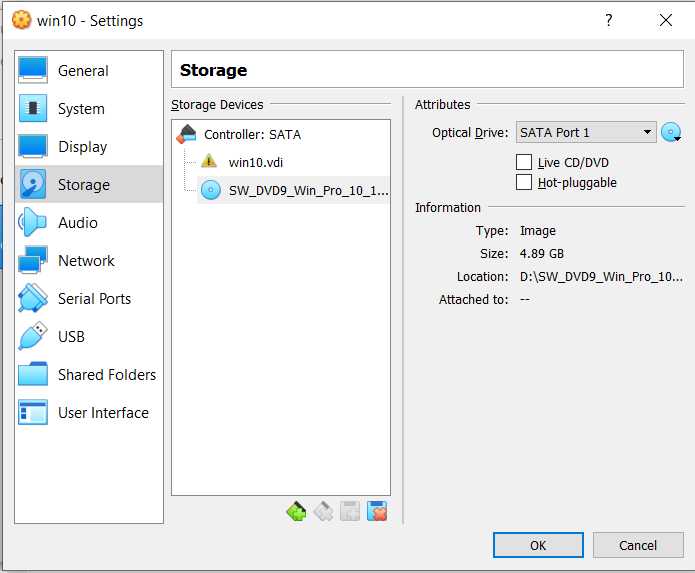The image size is (695, 573).
Task: Open Network settings
Action: tap(89, 261)
